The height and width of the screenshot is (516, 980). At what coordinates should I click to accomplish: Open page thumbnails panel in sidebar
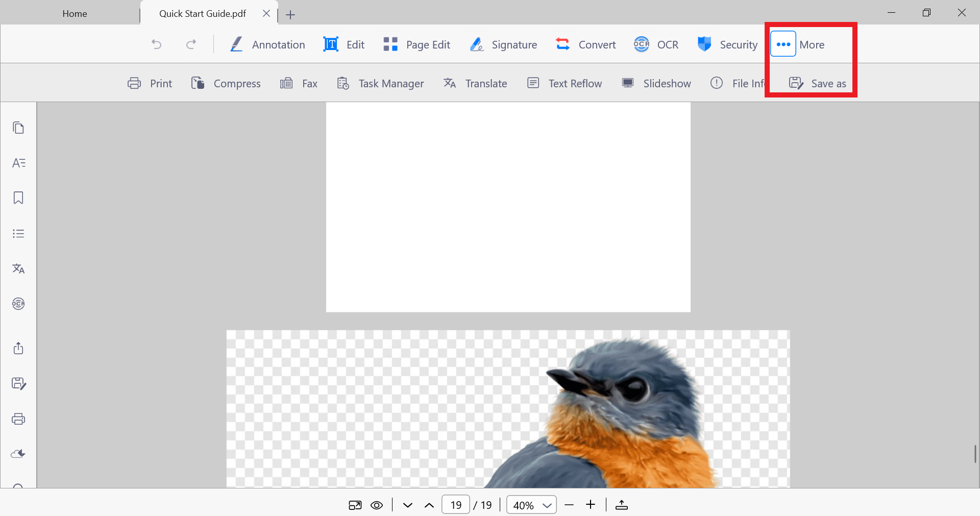click(x=18, y=128)
